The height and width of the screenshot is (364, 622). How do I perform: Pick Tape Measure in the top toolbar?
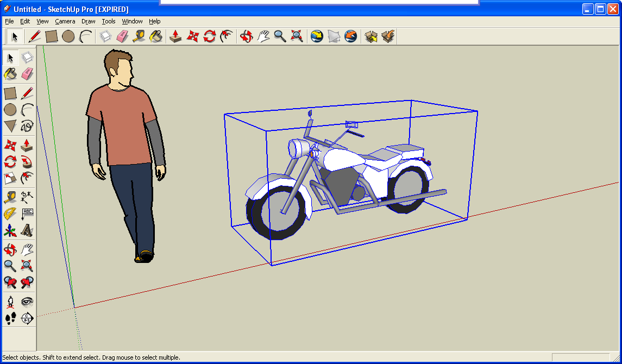[x=139, y=36]
